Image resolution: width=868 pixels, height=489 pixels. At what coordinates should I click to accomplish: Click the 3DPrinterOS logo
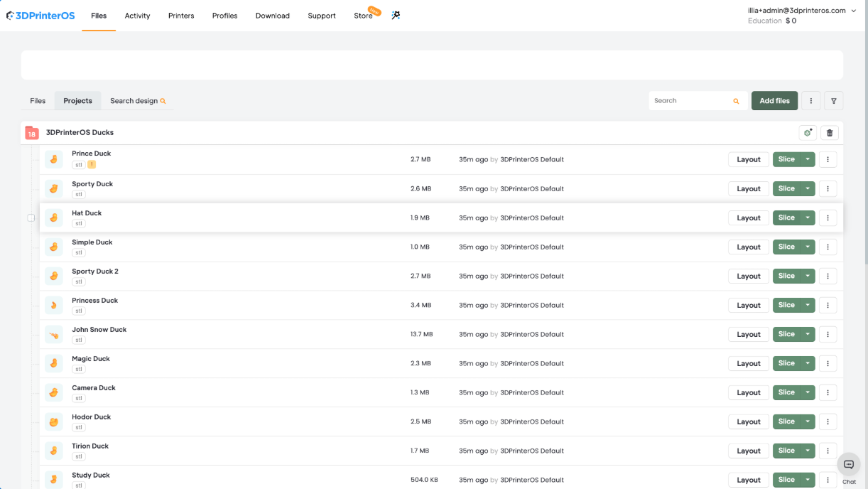click(40, 15)
